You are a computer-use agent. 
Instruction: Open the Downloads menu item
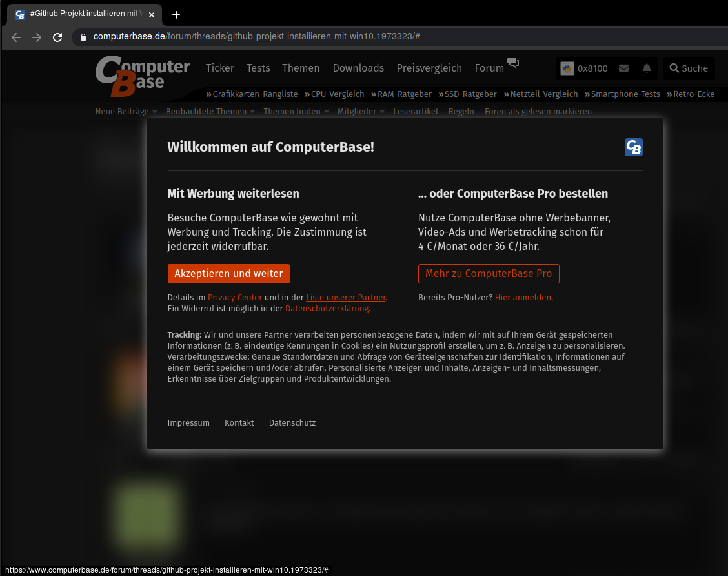[x=358, y=68]
